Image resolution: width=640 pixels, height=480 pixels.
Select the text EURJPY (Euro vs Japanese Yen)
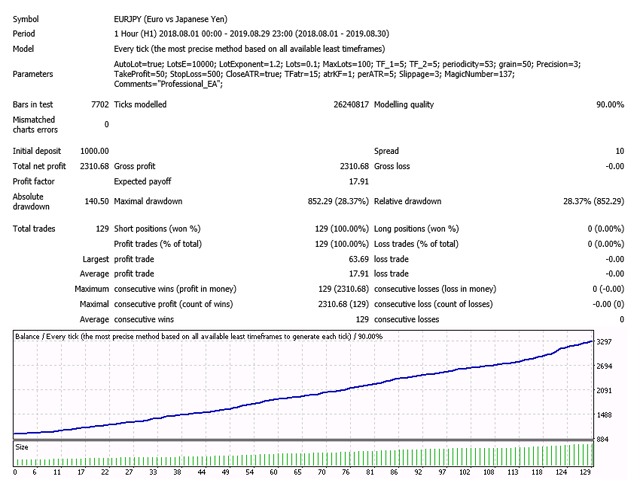point(171,19)
